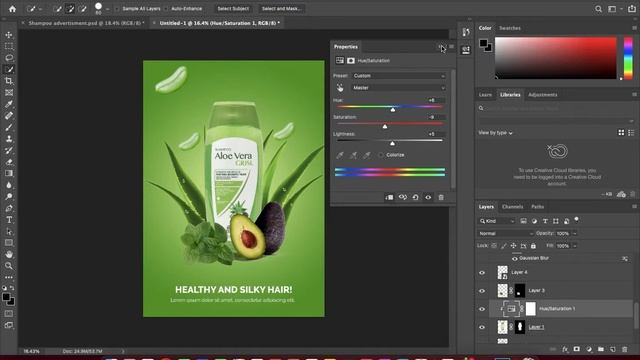Add layer mask in Layers panel
The height and width of the screenshot is (360, 640).
[x=576, y=349]
